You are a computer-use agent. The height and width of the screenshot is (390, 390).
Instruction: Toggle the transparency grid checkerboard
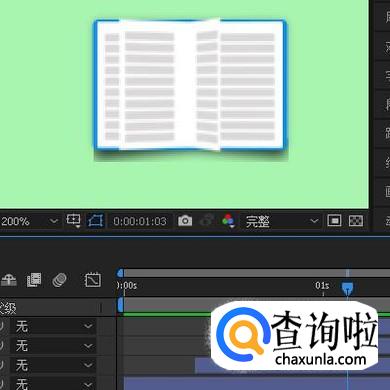coord(356,221)
